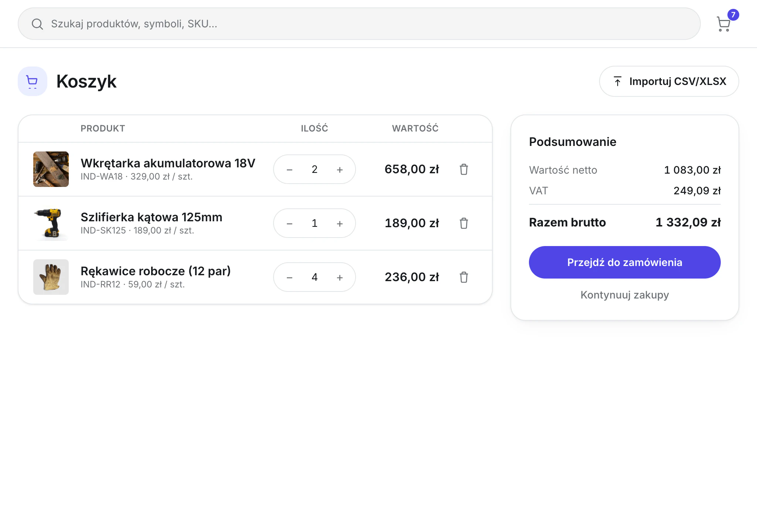The image size is (757, 532).
Task: Click the quantity value 2 field
Action: click(x=315, y=169)
